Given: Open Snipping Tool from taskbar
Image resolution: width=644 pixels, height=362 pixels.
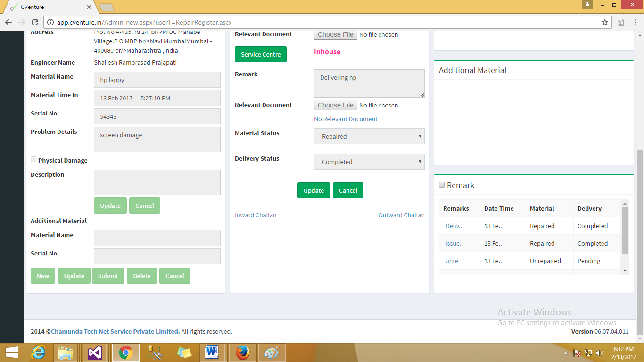Looking at the screenshot, I should pyautogui.click(x=155, y=353).
